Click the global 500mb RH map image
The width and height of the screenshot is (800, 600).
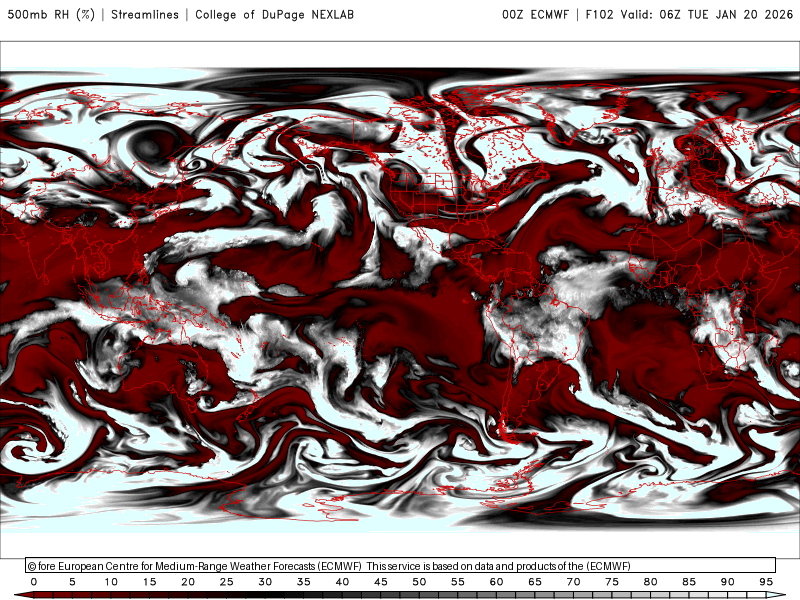[400, 300]
